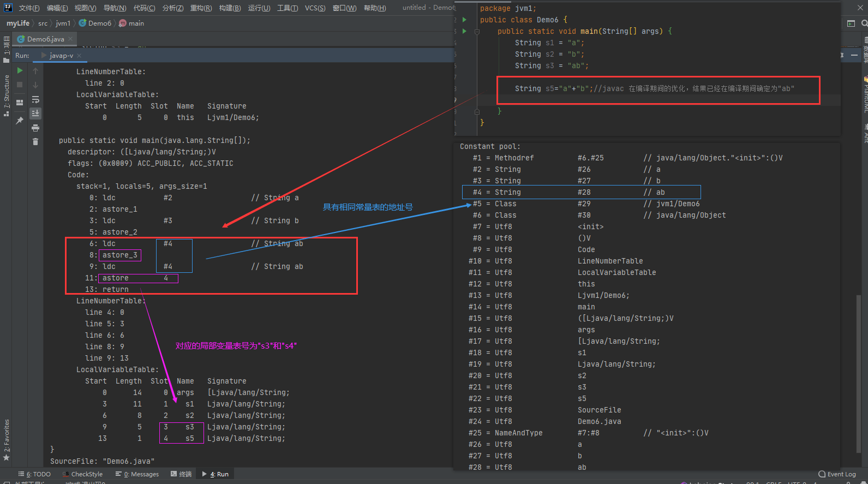Screen dimensions: 868x484
Task: Click the IntelliJ IDEA logo icon
Action: tap(8, 7)
